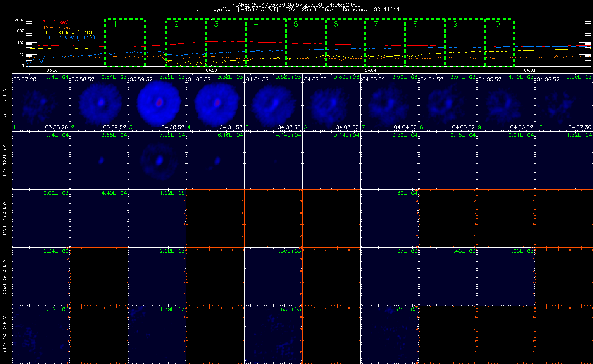Open the 3.0-6.0 keV image with peak 4.40E+03

(506, 102)
